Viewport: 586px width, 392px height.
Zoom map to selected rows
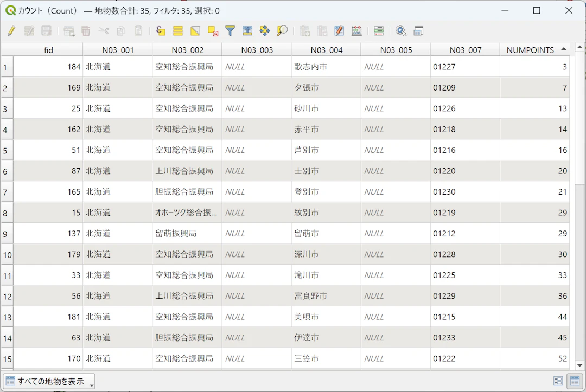click(282, 31)
